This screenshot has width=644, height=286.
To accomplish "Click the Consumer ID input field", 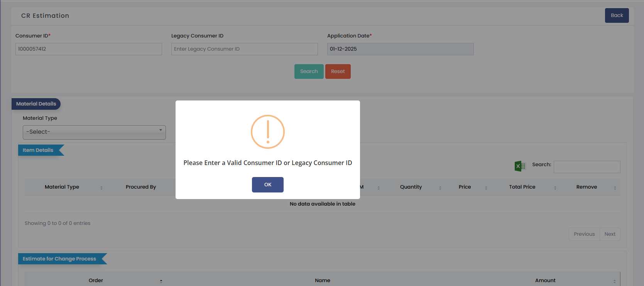I will tap(89, 49).
